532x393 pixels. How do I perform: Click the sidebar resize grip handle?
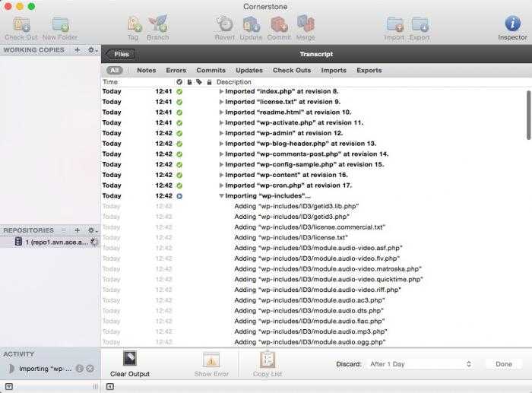[x=95, y=387]
